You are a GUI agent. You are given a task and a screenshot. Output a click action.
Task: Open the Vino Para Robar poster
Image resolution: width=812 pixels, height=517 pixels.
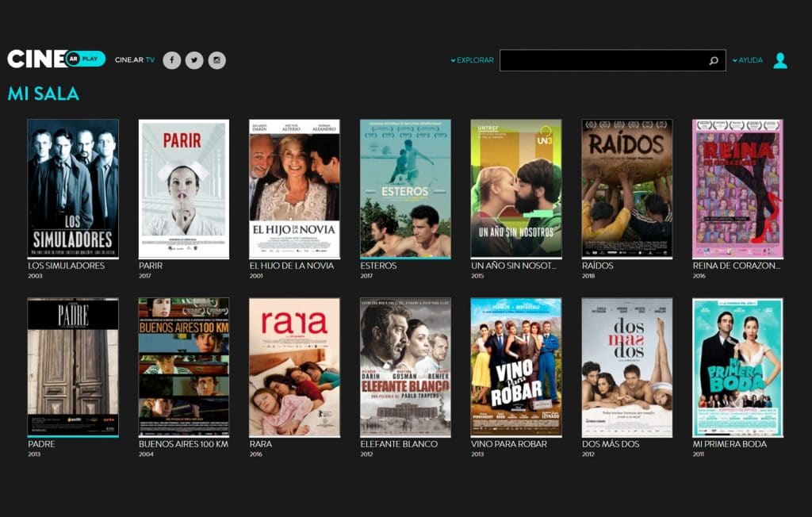(x=516, y=367)
